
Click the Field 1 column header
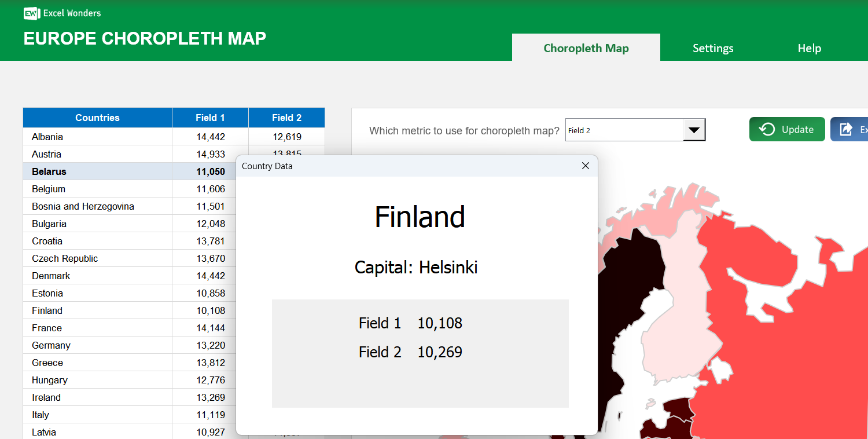point(210,118)
